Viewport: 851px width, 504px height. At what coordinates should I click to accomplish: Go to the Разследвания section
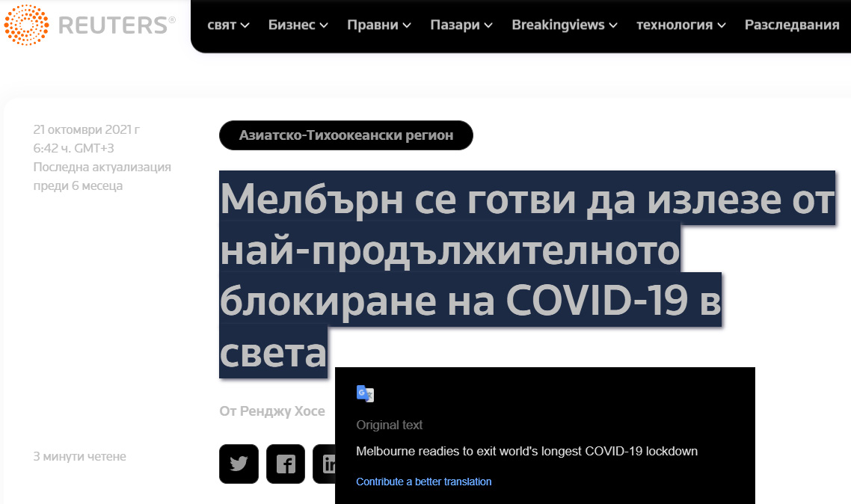click(792, 25)
